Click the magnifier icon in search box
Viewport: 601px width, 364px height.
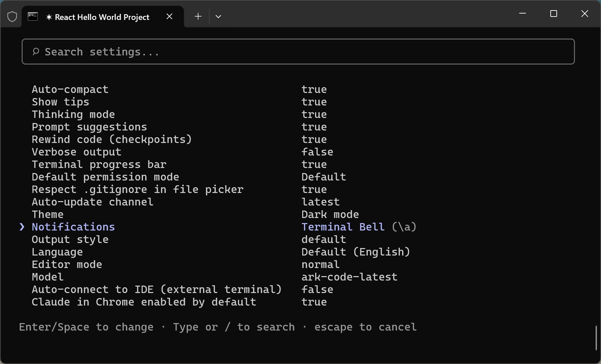point(36,52)
